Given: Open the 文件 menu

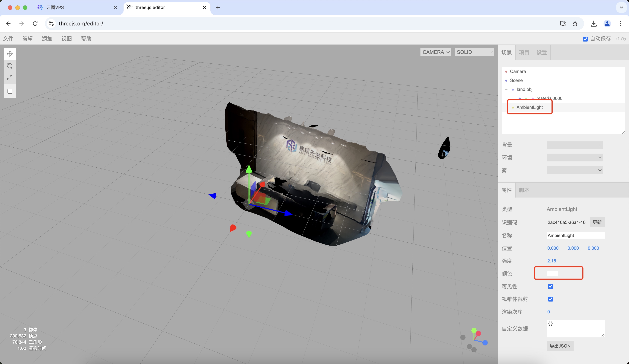Looking at the screenshot, I should [8, 39].
